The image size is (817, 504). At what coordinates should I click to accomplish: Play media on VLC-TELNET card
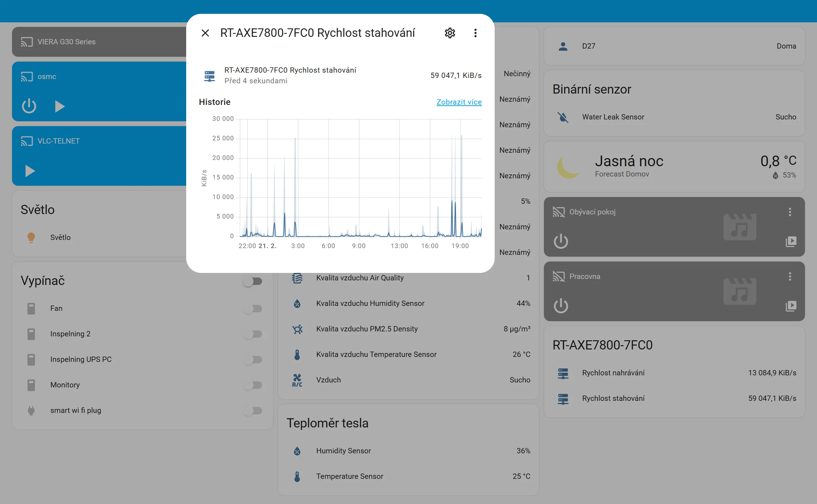click(x=30, y=171)
